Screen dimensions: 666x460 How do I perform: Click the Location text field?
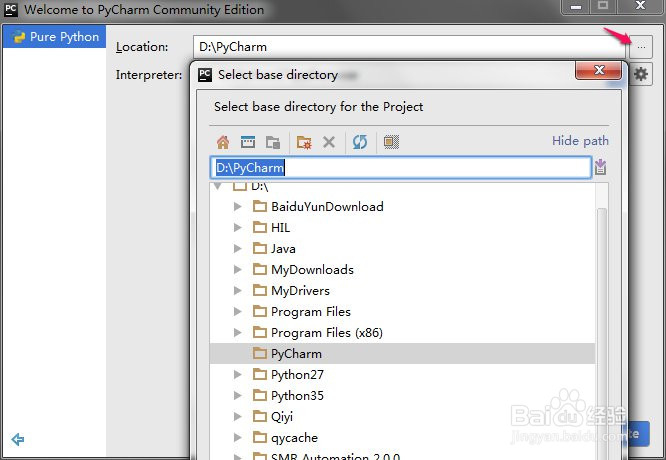pyautogui.click(x=409, y=47)
